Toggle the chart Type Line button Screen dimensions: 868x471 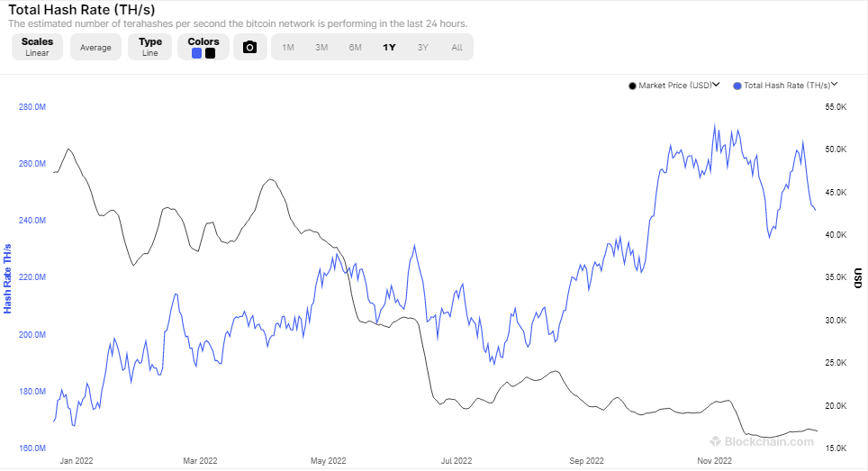(150, 47)
